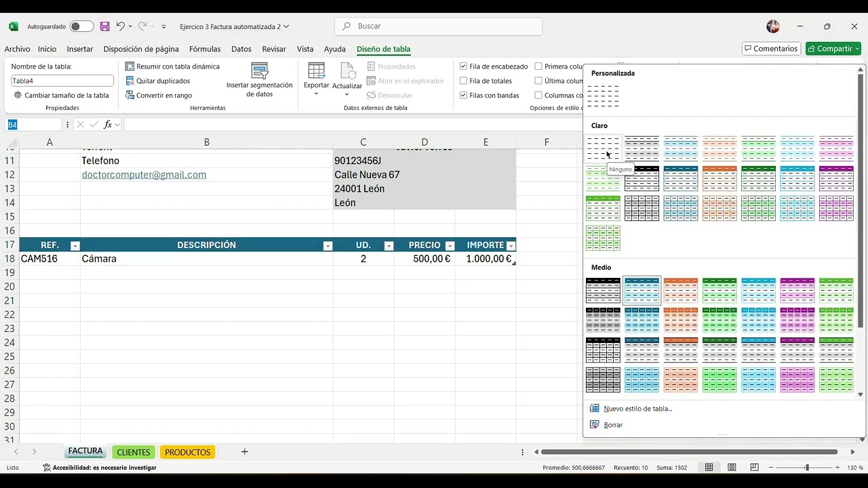Click the Nombre de la tabla field
Screen dimensions: 868x488
click(x=62, y=81)
